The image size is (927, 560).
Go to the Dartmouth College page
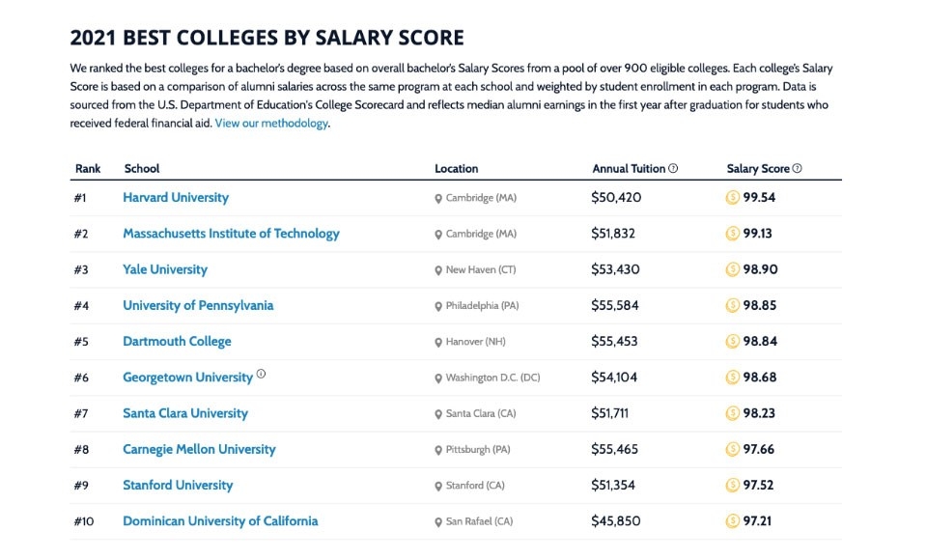(177, 342)
